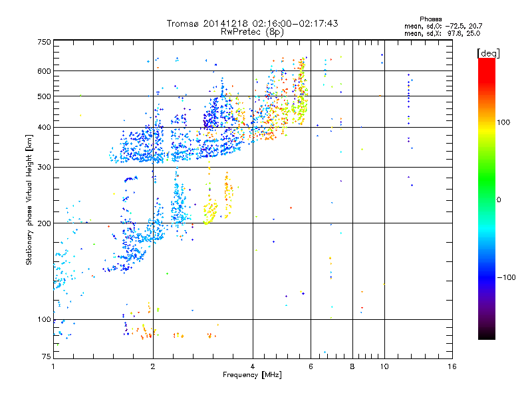Screen dimensions: 532x399
Task: Click the plot title 'Tromsø 20141218 02:16:00-02:17:43'
Action: point(253,23)
